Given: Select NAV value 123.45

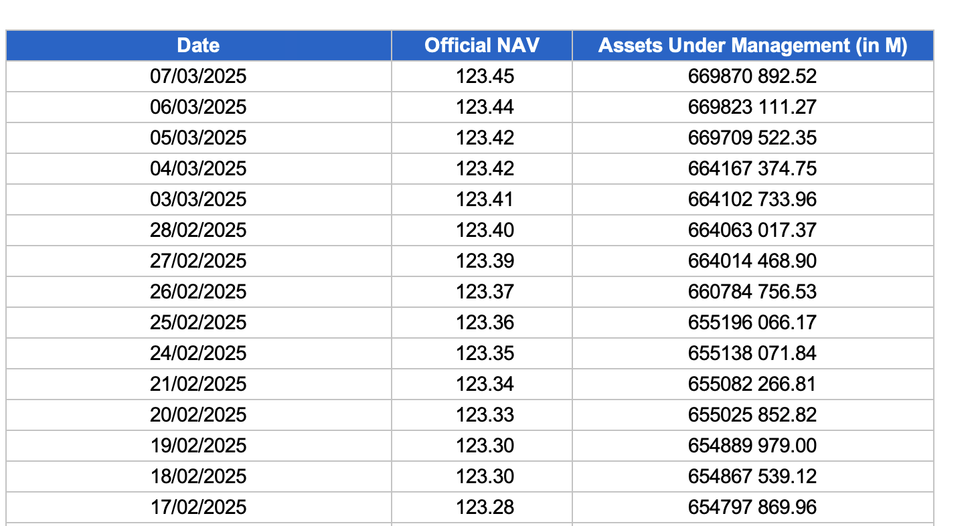Looking at the screenshot, I should 485,76.
